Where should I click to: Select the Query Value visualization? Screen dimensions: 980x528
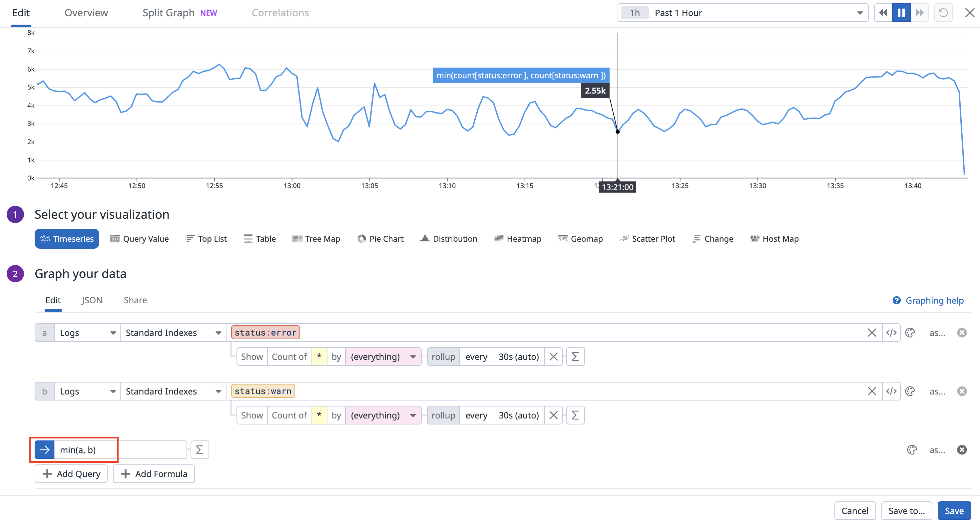pos(139,239)
